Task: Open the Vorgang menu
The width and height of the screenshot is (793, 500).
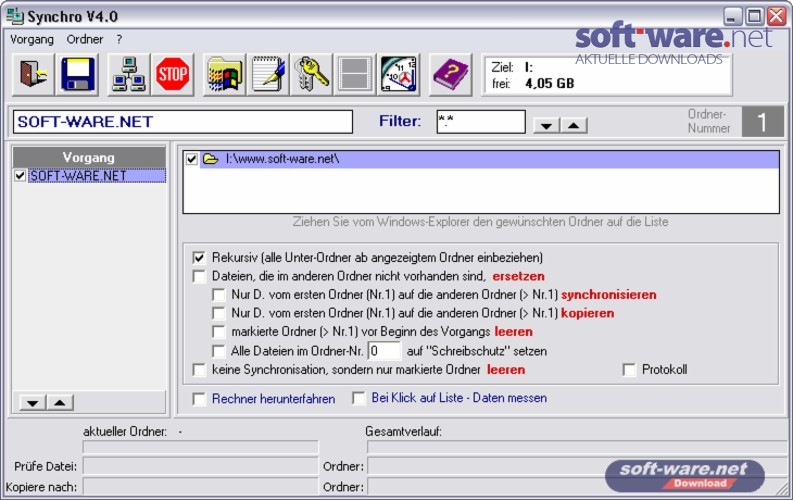Action: coord(32,39)
